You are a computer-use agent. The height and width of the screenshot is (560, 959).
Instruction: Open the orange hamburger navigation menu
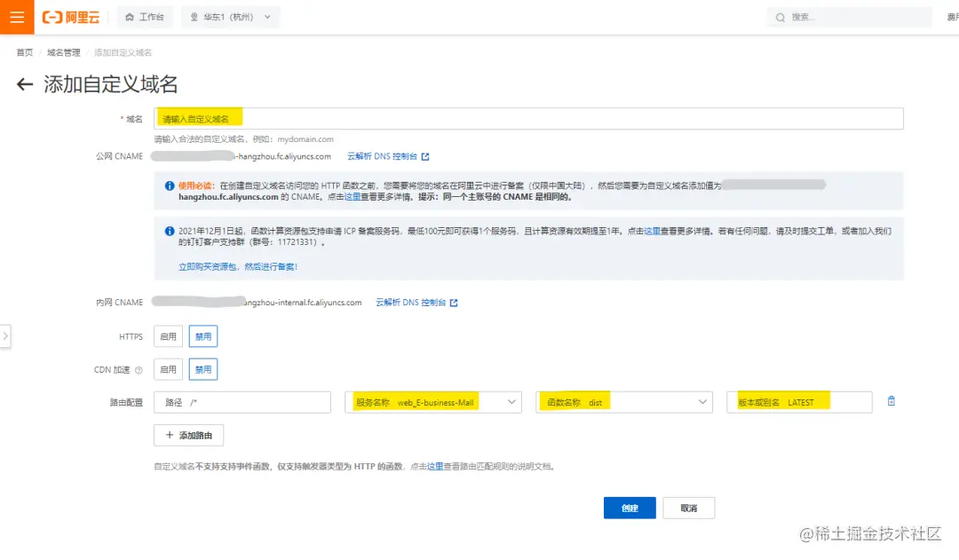[x=17, y=17]
